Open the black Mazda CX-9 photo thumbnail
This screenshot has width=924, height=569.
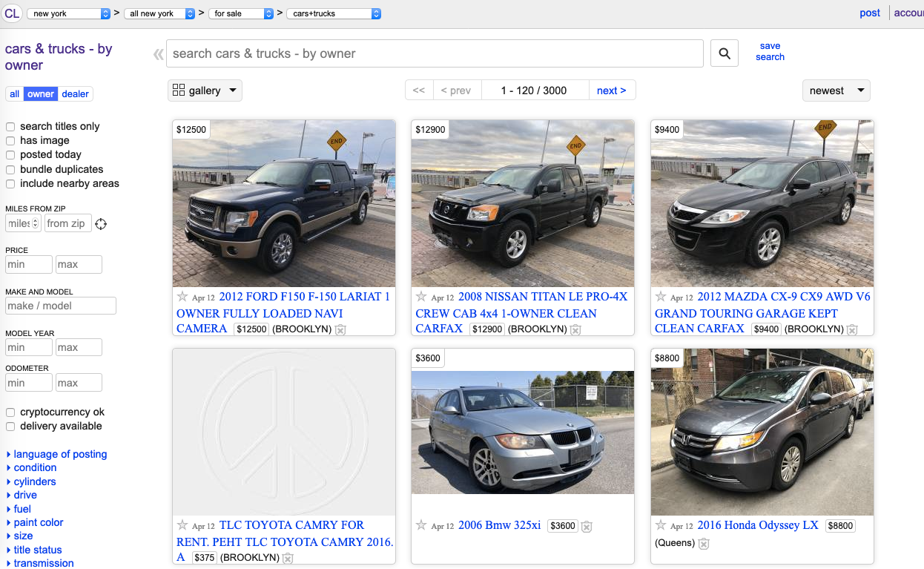click(x=762, y=203)
